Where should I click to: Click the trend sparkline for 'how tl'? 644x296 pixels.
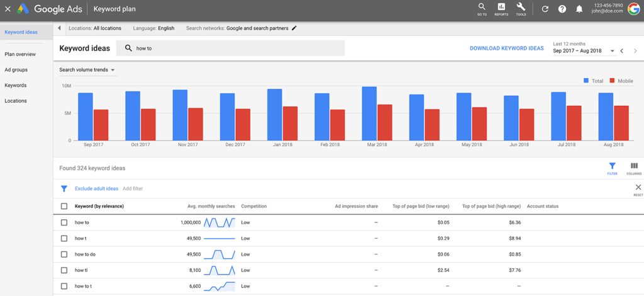point(219,270)
